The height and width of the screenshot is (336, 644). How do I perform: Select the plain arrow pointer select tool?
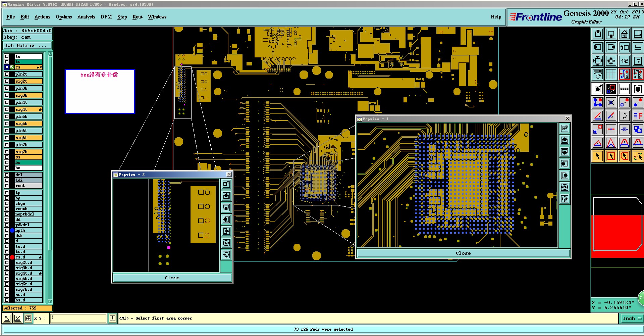click(598, 156)
